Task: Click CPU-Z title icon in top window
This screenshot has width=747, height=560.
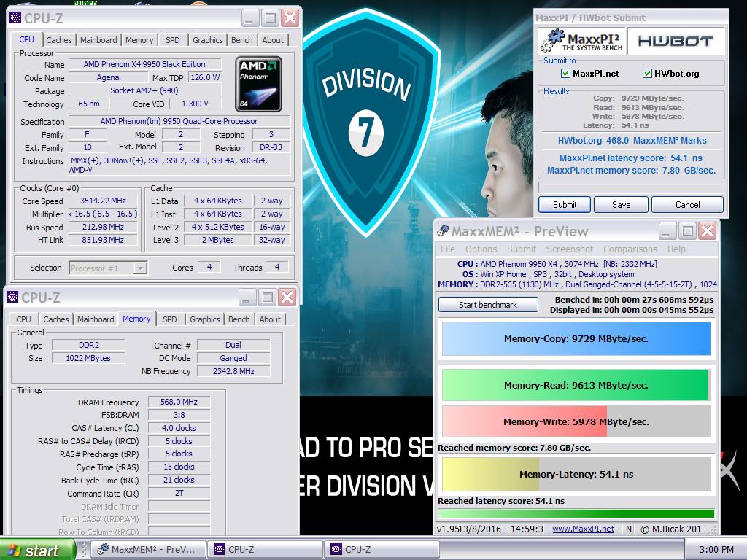Action: 15,18
